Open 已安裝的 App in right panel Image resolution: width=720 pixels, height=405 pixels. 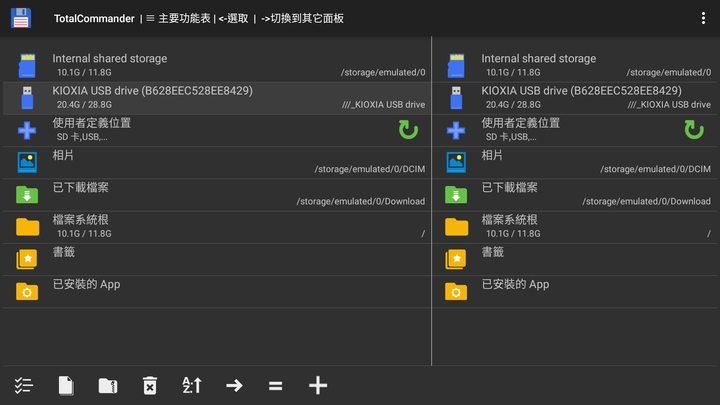(574, 292)
